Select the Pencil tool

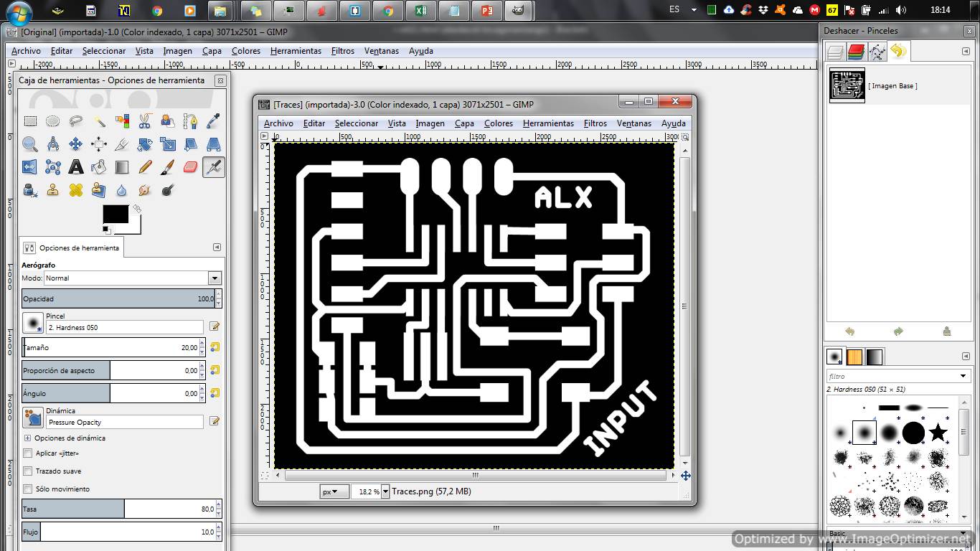tap(145, 167)
